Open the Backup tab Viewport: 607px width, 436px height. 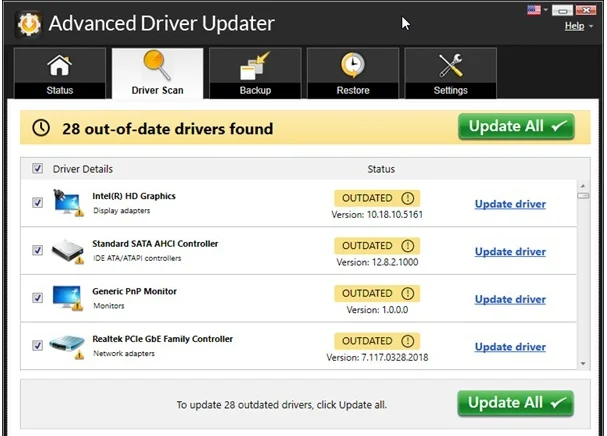pos(255,74)
